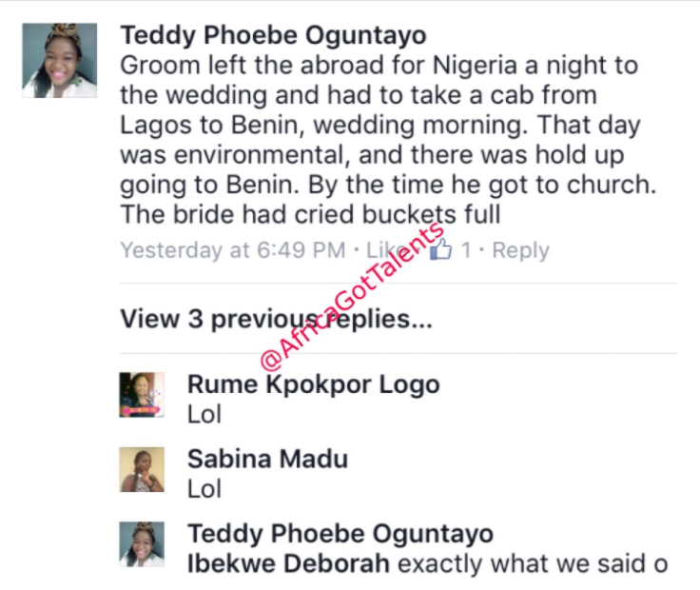Tap Rume Kpokpor Logo's avatar
This screenshot has width=700, height=590.
pyautogui.click(x=142, y=395)
